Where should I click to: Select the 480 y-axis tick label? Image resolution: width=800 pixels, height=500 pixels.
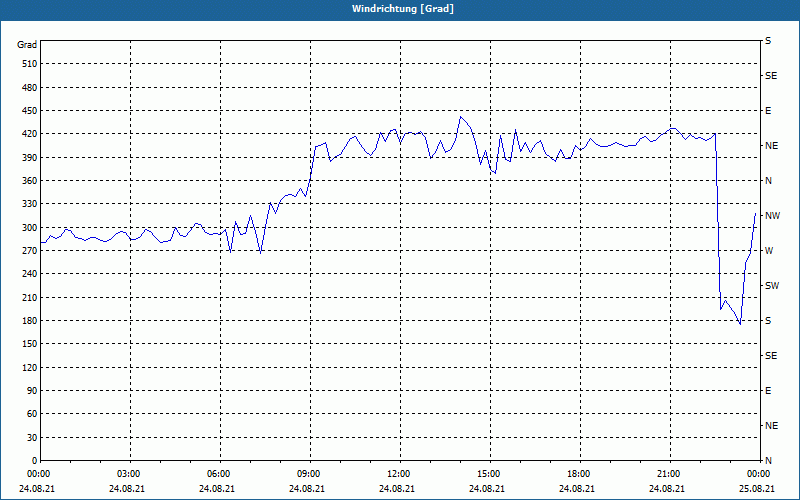click(30, 88)
